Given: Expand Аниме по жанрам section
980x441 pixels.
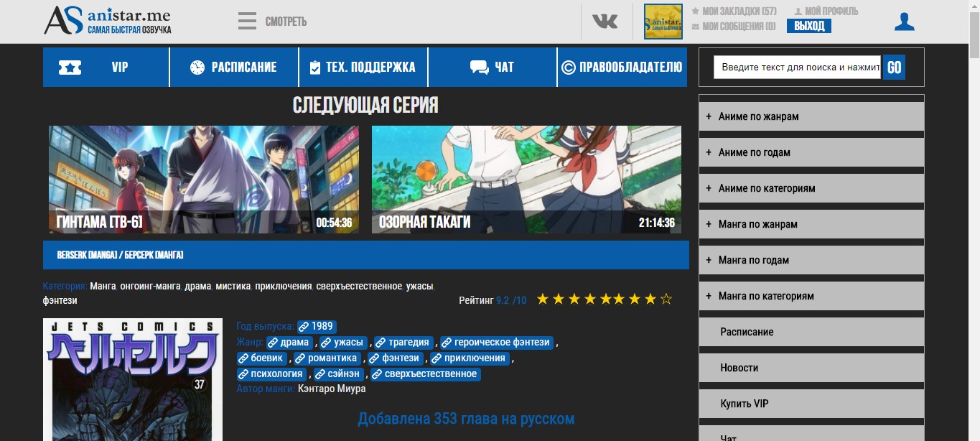Looking at the screenshot, I should [x=811, y=116].
